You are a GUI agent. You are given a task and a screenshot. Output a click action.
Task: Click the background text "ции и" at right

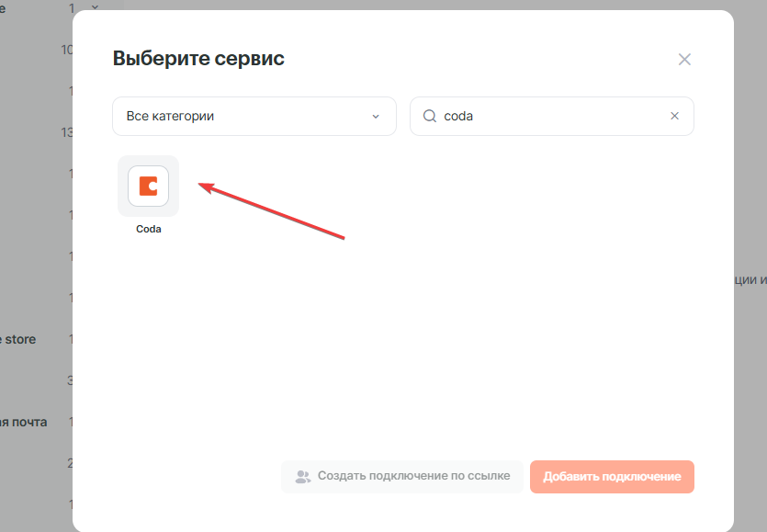click(x=750, y=279)
